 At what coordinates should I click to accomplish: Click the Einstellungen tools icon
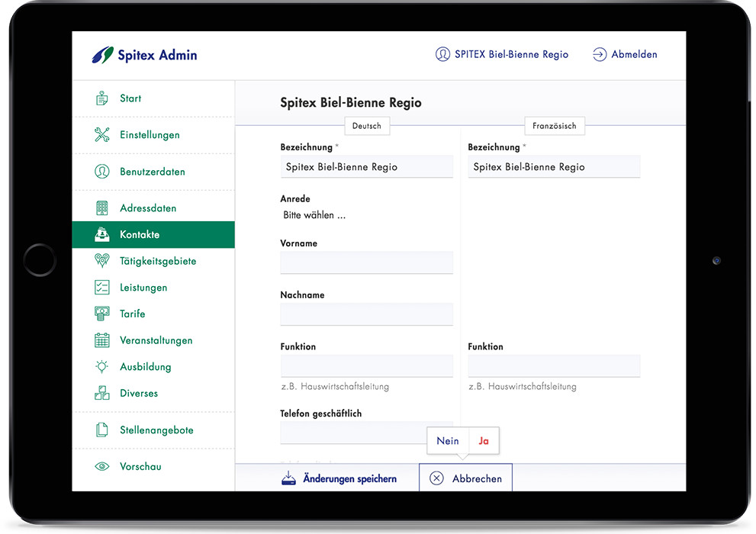click(x=101, y=135)
